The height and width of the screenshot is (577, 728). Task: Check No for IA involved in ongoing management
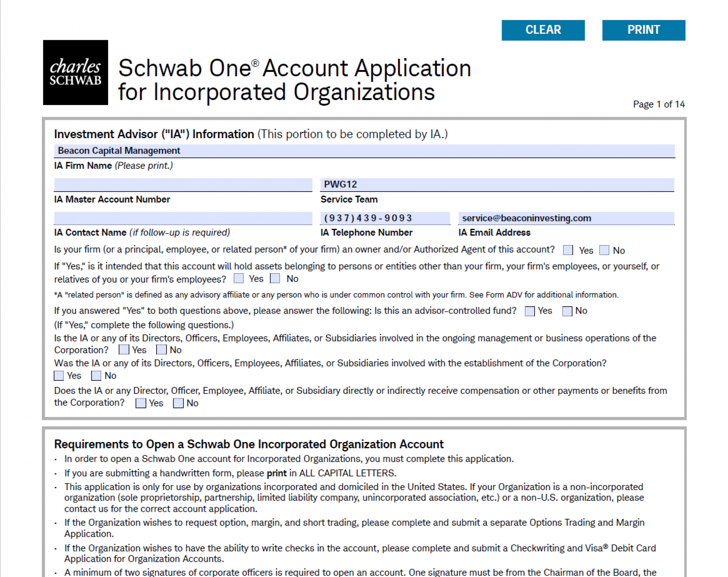click(162, 349)
